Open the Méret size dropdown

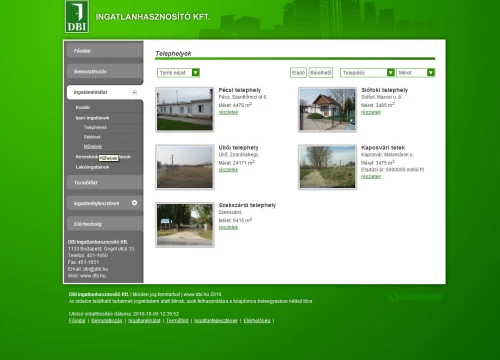(x=416, y=73)
